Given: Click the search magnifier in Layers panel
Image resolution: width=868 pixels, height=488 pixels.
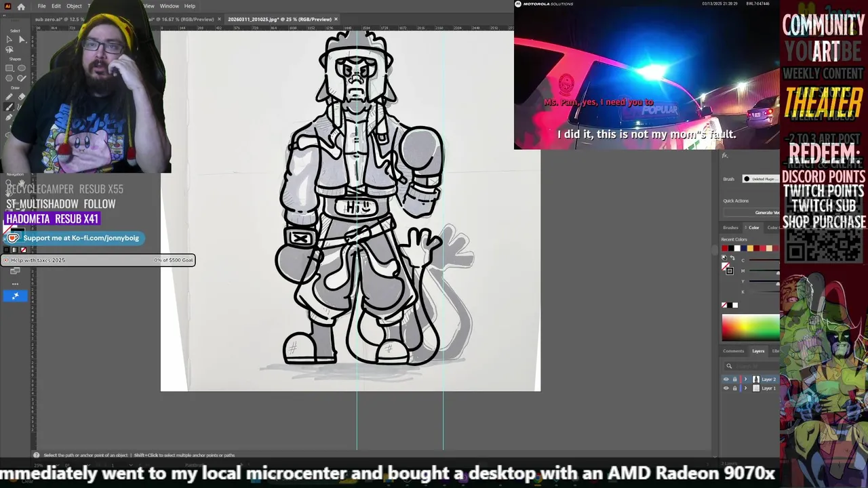Looking at the screenshot, I should tap(729, 366).
